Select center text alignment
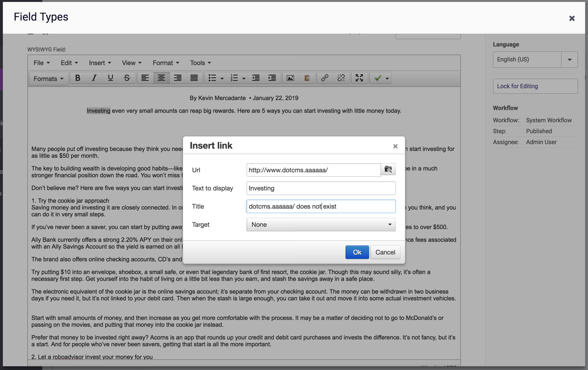 pos(161,78)
